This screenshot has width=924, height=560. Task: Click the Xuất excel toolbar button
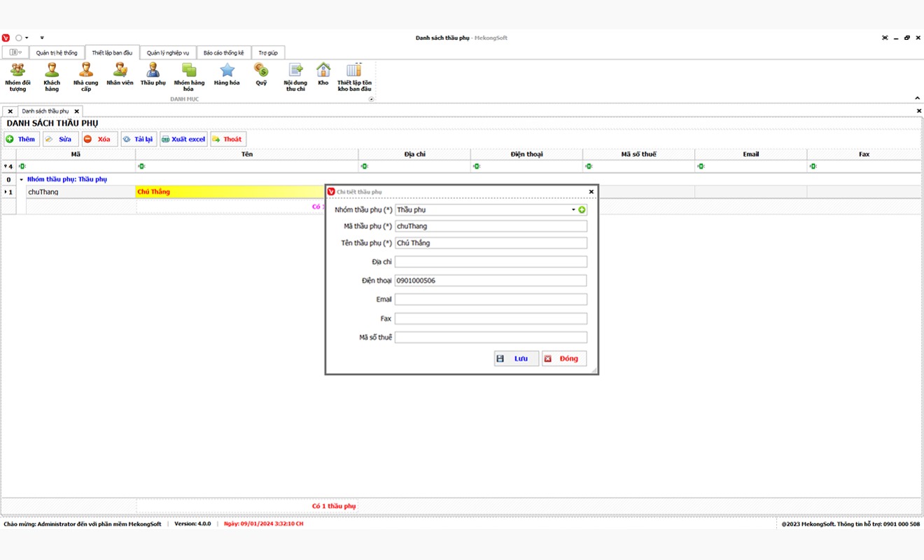tap(183, 139)
